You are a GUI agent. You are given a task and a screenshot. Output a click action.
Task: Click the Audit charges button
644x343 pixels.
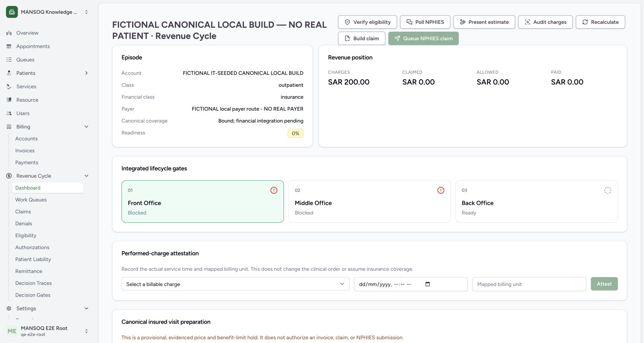click(x=546, y=22)
